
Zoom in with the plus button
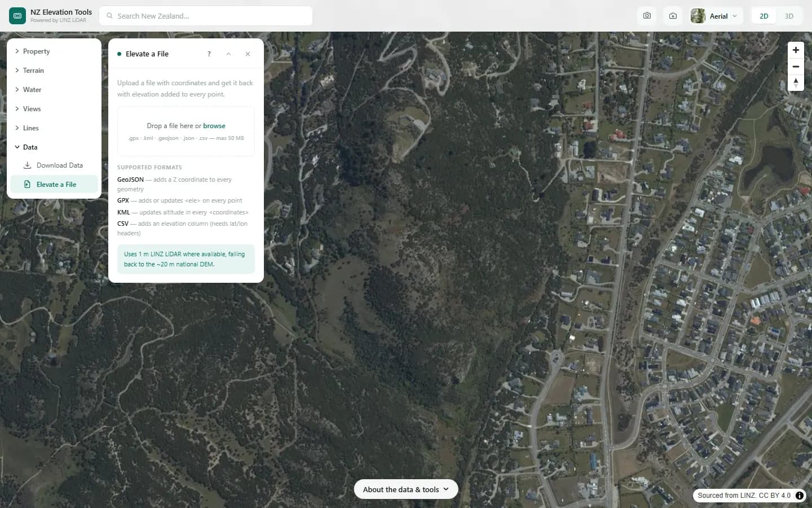(796, 50)
